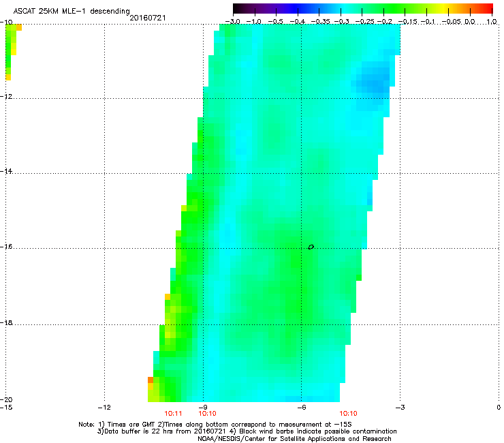
Task: Click the color scale label "-3.0"
Action: pos(232,22)
